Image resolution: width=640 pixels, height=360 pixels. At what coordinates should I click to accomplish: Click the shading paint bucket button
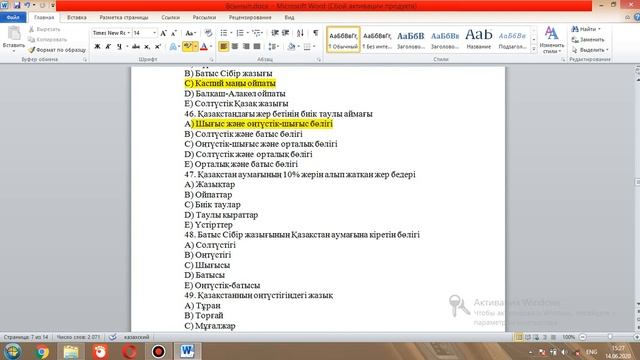coord(291,47)
